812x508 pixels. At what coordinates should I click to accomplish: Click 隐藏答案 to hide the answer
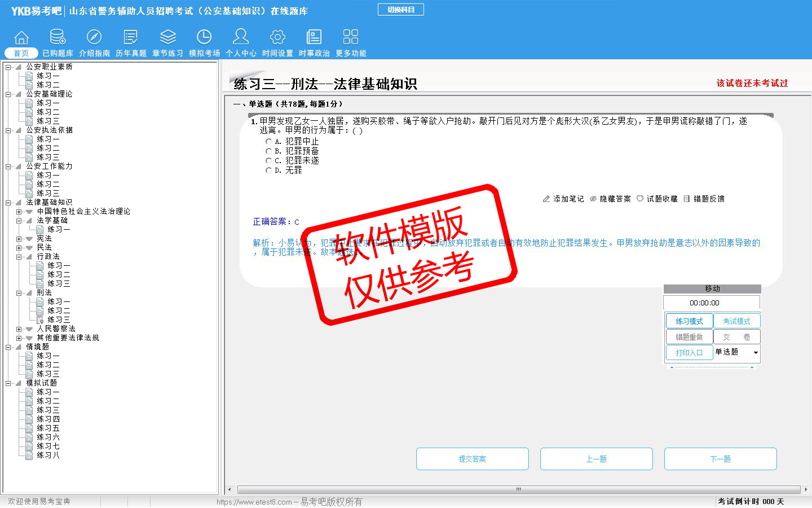[x=610, y=199]
